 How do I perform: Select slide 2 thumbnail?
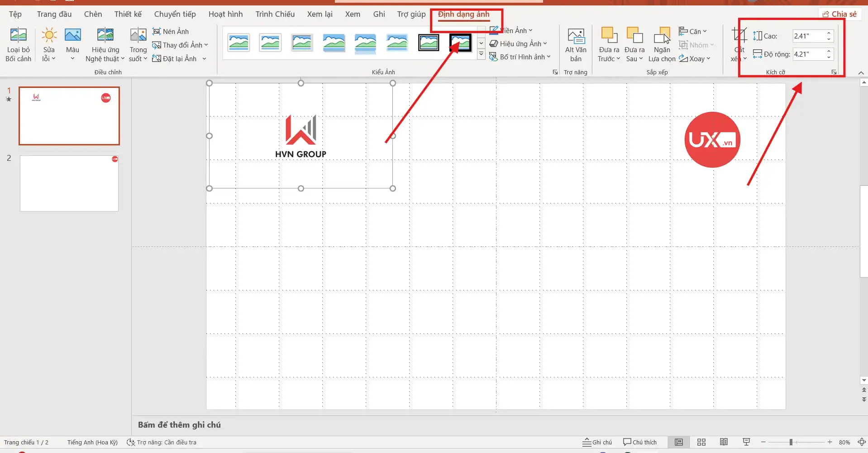[x=69, y=183]
